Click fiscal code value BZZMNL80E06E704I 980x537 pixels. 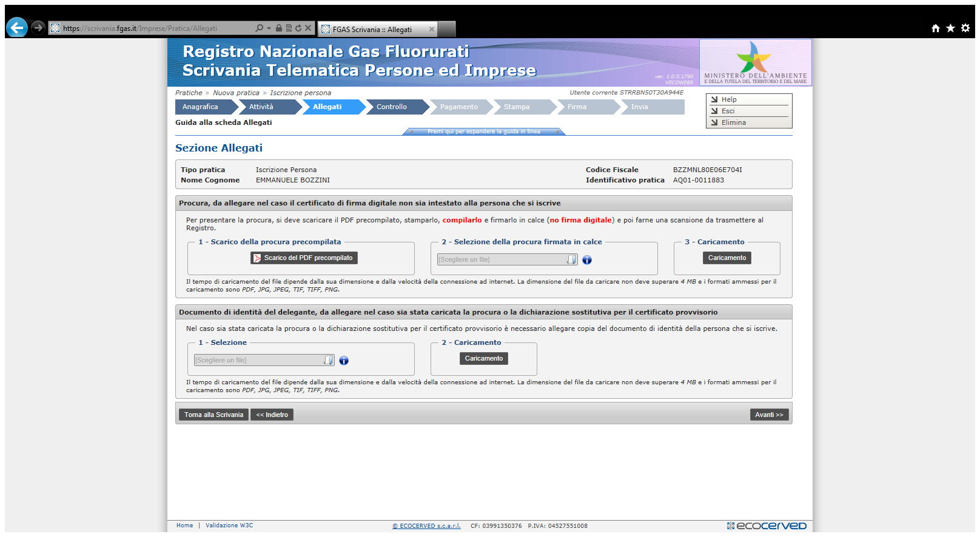707,170
